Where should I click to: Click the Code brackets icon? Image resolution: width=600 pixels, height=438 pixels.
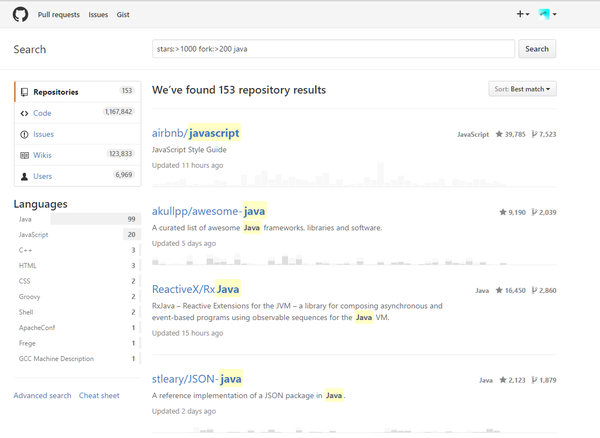(24, 113)
